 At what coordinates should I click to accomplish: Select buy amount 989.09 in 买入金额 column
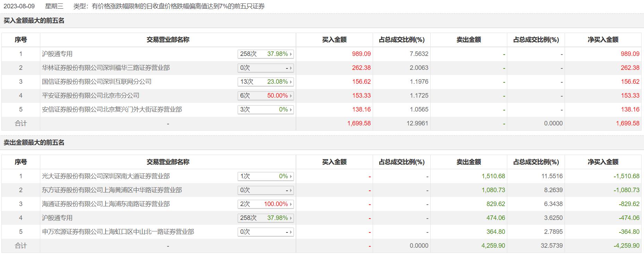click(361, 54)
